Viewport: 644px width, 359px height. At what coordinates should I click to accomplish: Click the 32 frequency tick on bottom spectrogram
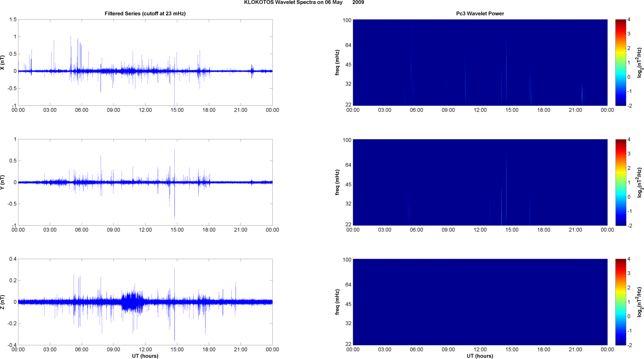pos(348,324)
